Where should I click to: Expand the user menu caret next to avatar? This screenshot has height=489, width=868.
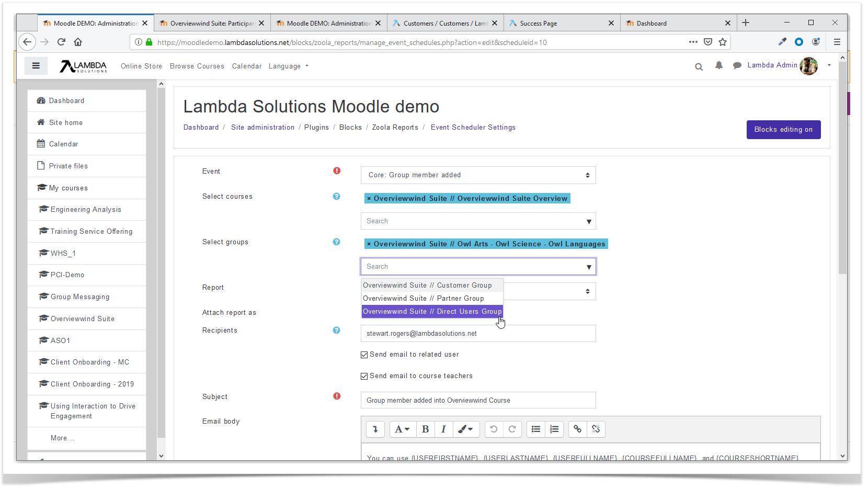coord(829,65)
